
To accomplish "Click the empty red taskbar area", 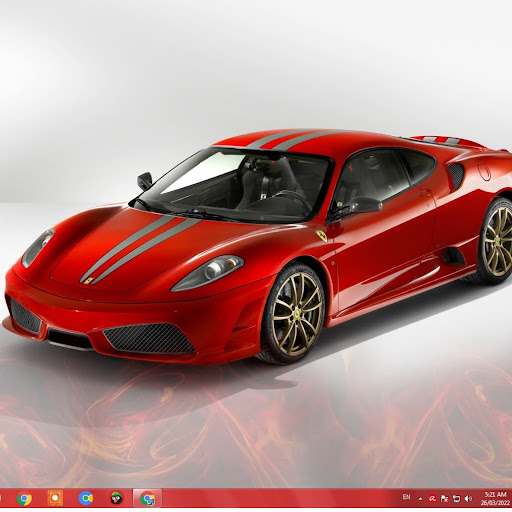I will tap(280, 499).
